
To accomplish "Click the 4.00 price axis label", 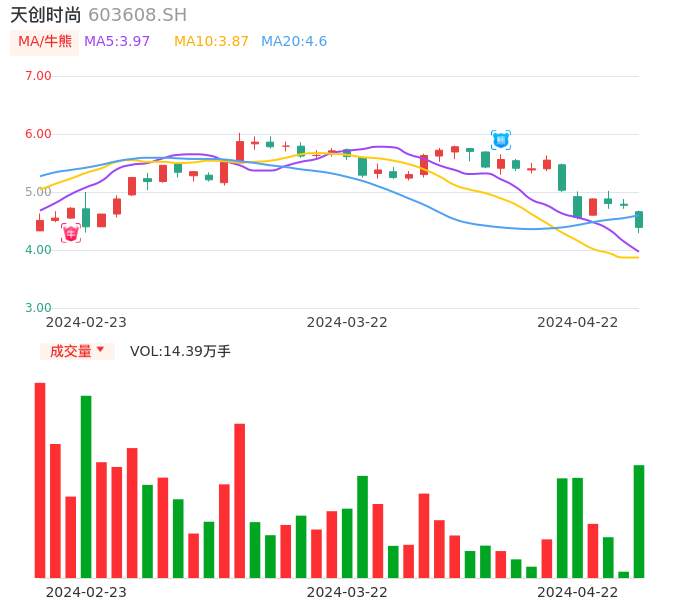I will tap(38, 250).
